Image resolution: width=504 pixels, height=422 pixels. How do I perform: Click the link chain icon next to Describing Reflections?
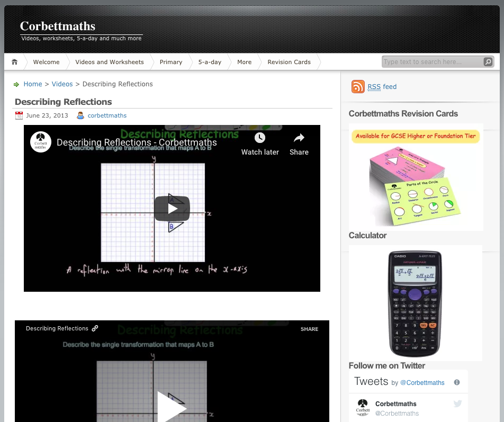tap(95, 328)
